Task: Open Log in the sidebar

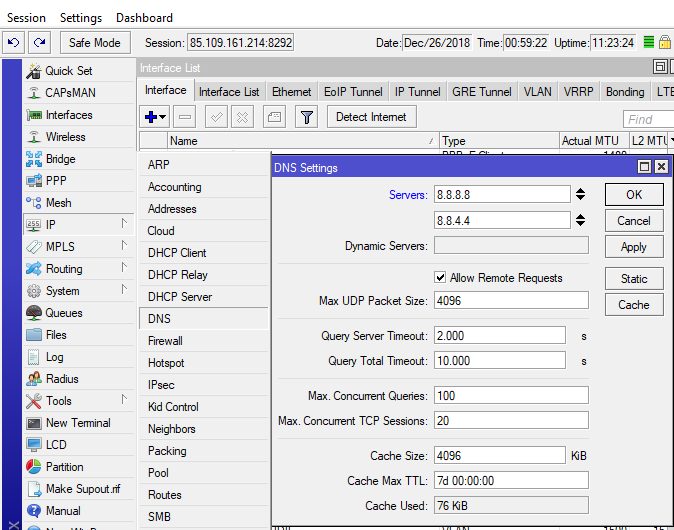Action: [x=80, y=357]
